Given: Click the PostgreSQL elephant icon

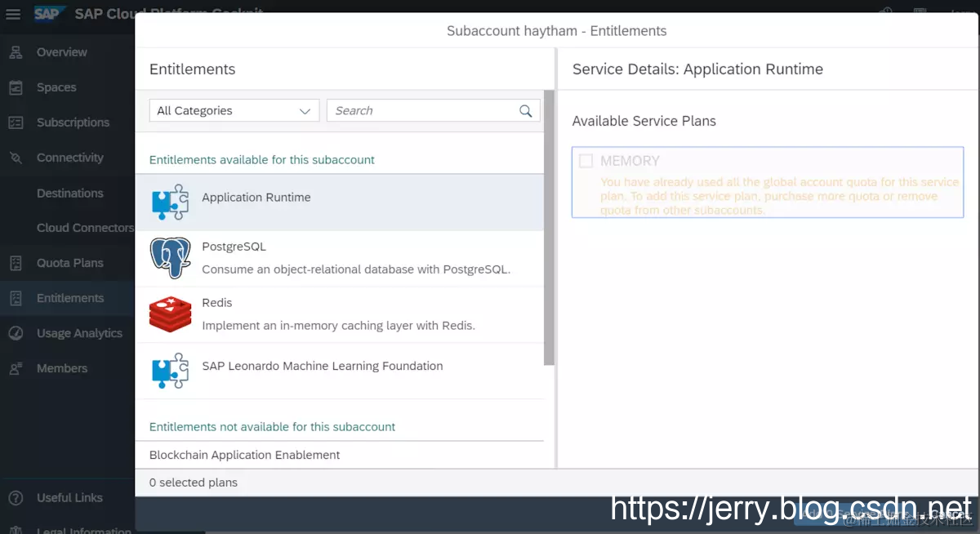Looking at the screenshot, I should [171, 258].
